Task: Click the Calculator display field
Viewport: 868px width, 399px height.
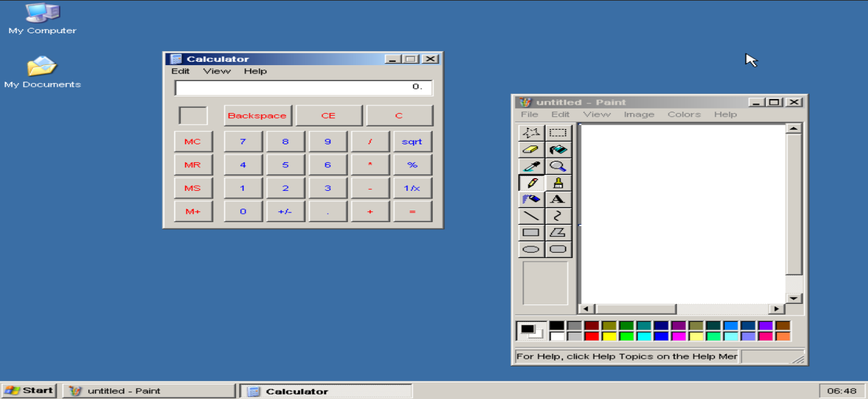Action: click(x=303, y=87)
